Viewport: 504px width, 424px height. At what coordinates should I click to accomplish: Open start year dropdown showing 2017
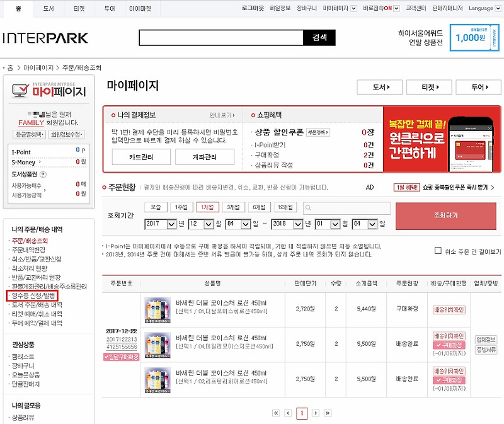point(161,224)
